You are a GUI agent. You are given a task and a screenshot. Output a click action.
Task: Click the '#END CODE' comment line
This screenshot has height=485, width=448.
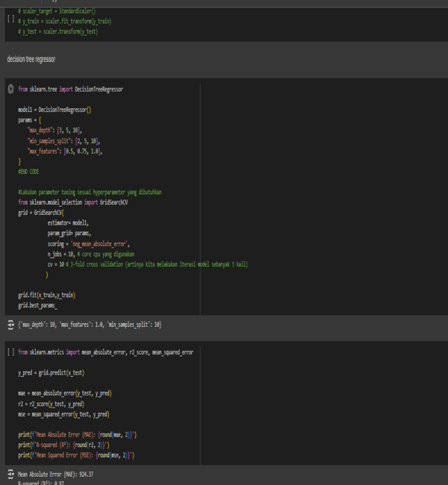tap(29, 172)
